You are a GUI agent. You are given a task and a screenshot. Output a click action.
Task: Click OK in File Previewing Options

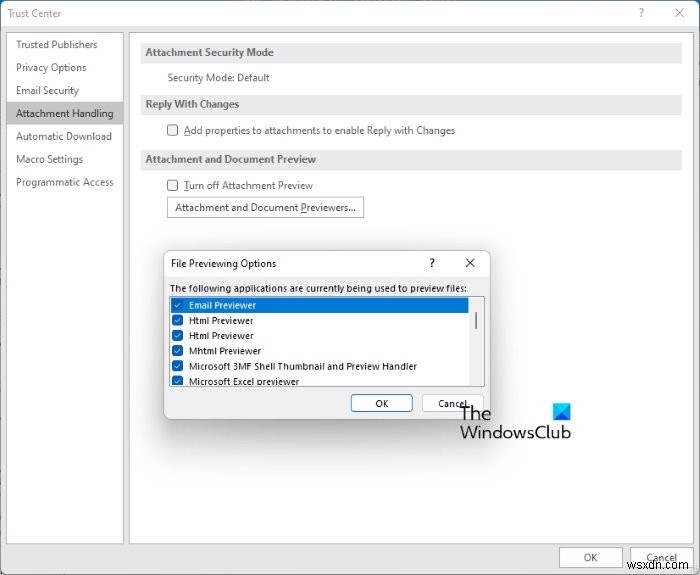[382, 403]
